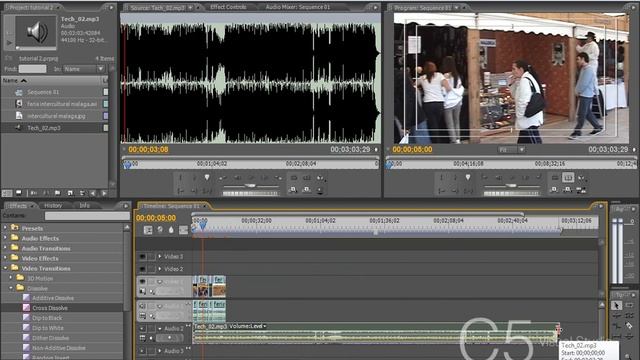640x360 pixels.
Task: Create a New Bin in Project panel
Action: pyautogui.click(x=58, y=193)
